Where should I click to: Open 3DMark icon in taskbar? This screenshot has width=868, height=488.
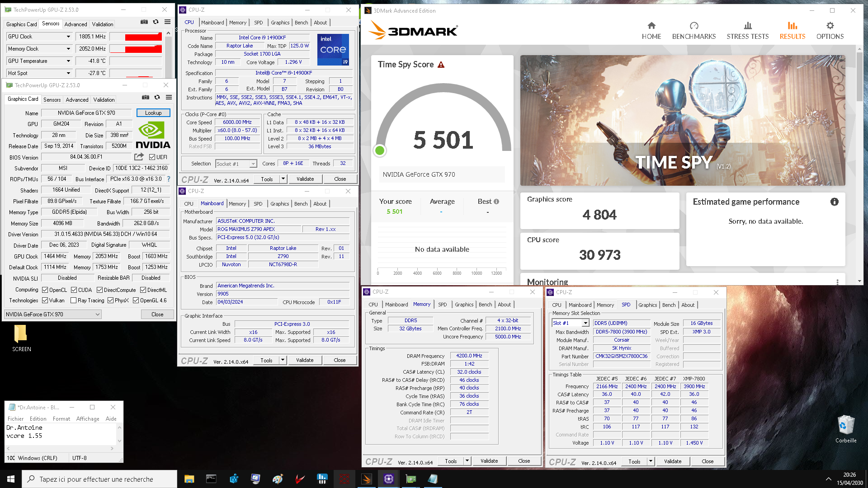point(367,479)
